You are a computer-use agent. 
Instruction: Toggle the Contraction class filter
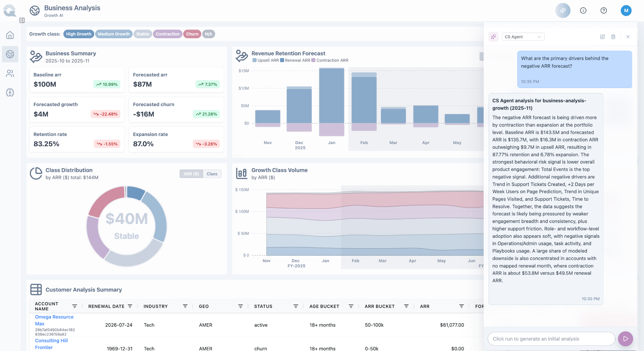coord(168,34)
